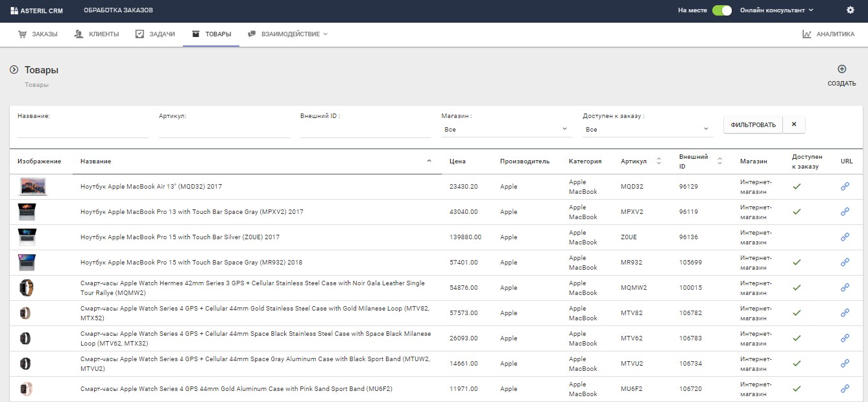Image resolution: width=868 pixels, height=402 pixels.
Task: Open URL link icon for article MR932
Action: pos(845,263)
